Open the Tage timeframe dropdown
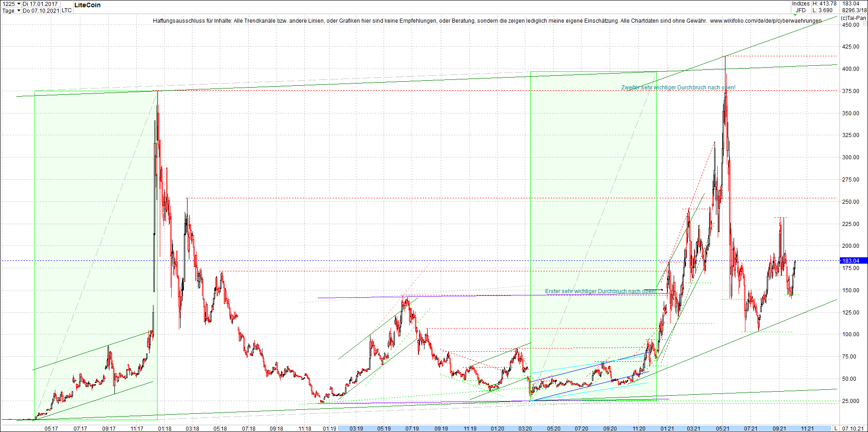 (12, 10)
